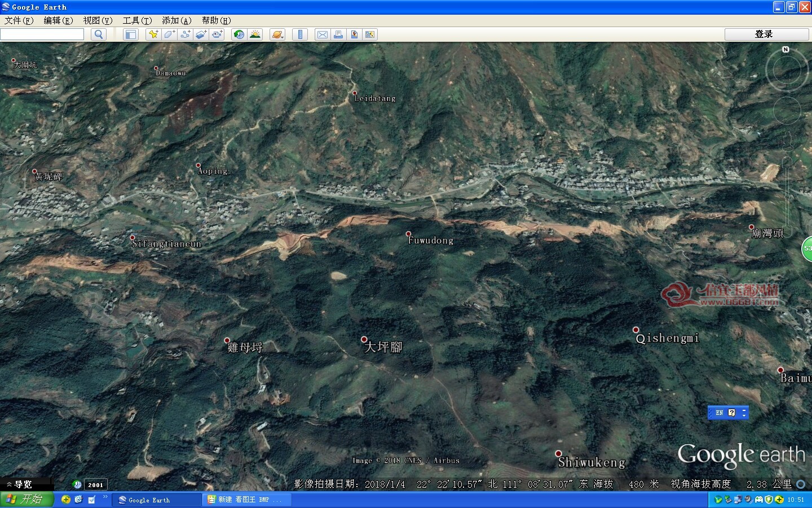Click the historical imagery clock by 2001
The height and width of the screenshot is (508, 812).
(77, 484)
